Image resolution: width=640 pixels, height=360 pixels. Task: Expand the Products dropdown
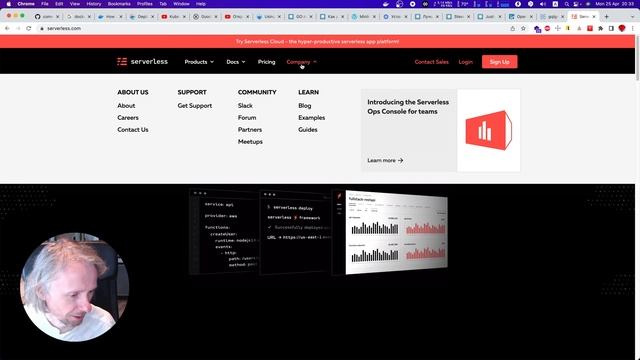(199, 62)
